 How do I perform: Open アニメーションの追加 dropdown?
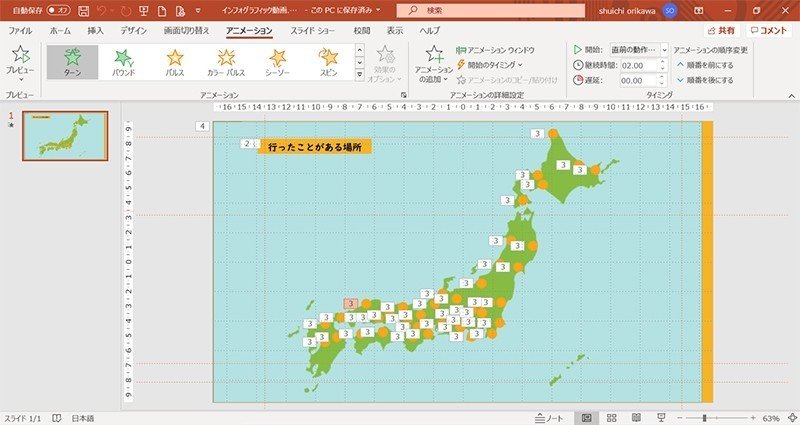pos(434,65)
